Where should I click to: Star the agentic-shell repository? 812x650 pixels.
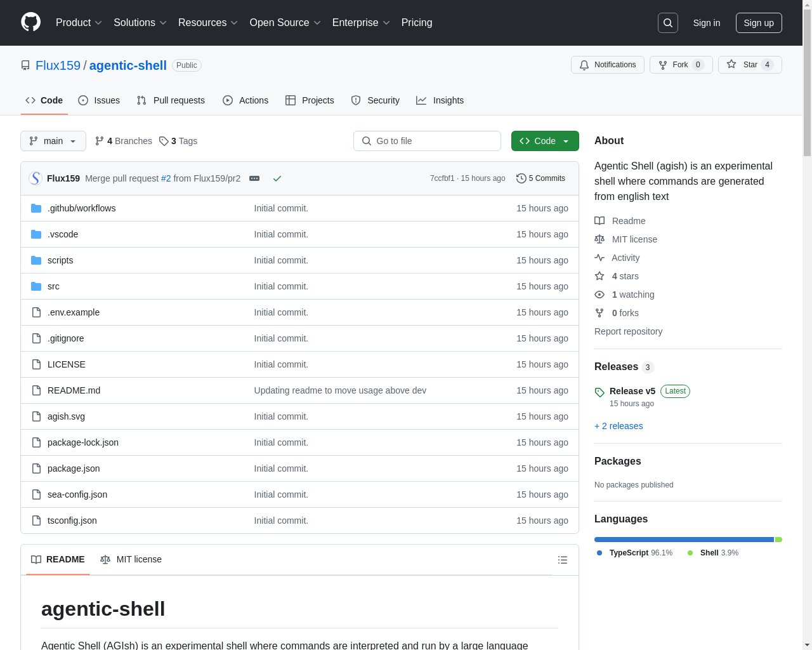tap(750, 65)
